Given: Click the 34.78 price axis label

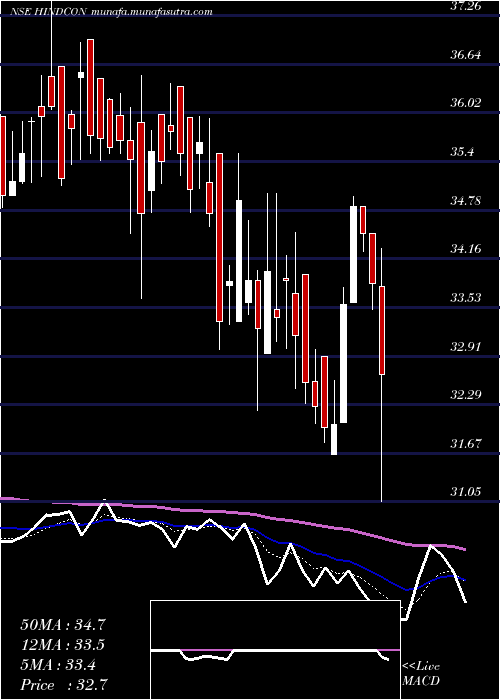Looking at the screenshot, I should tap(467, 200).
